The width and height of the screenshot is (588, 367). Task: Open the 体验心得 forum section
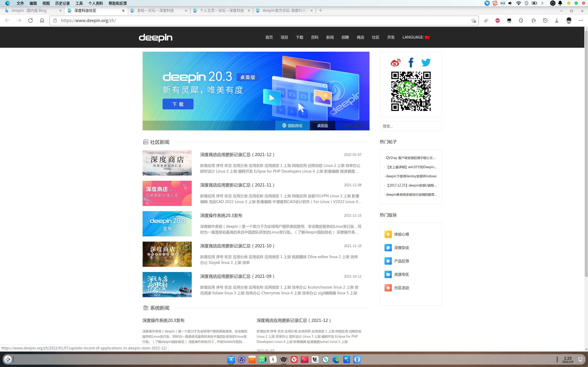[x=401, y=234]
